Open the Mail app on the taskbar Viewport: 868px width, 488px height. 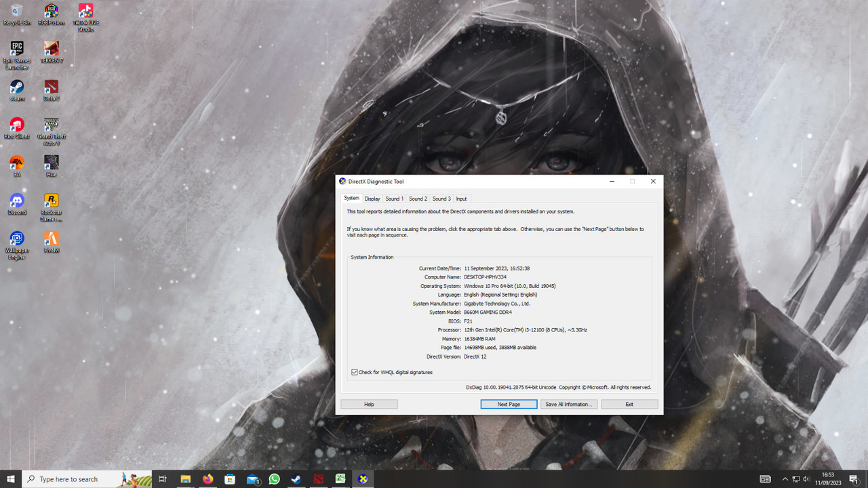click(x=253, y=479)
